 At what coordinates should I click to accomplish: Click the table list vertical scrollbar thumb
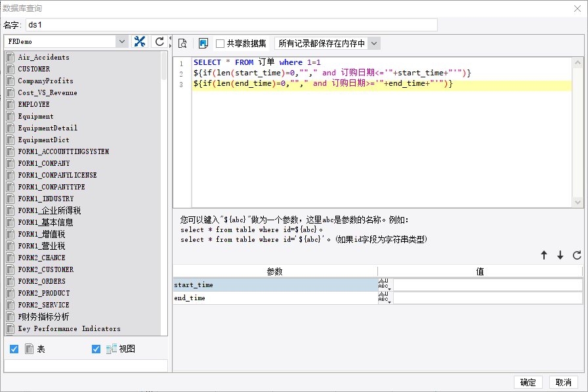(x=164, y=66)
